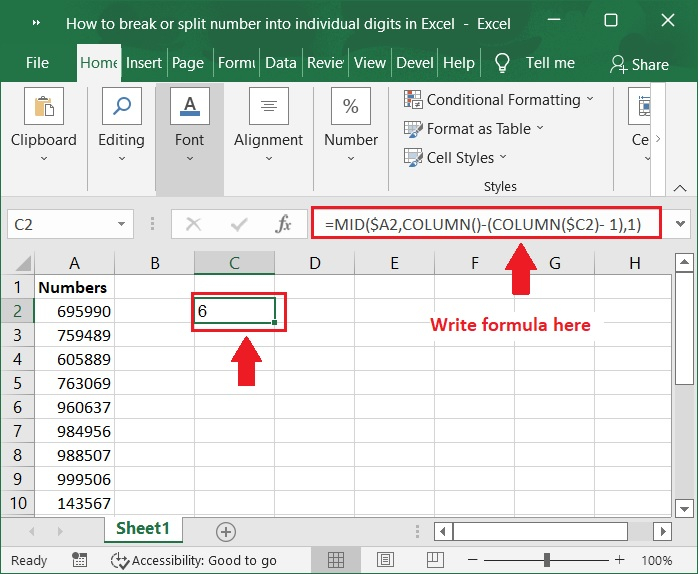700x574 pixels.
Task: Open the Insert ribbon tab
Action: (x=143, y=63)
